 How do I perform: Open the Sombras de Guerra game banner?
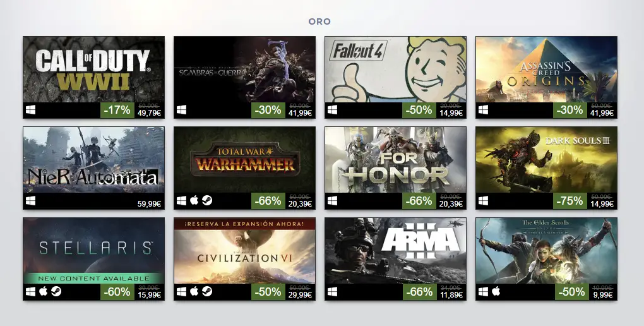click(x=244, y=69)
